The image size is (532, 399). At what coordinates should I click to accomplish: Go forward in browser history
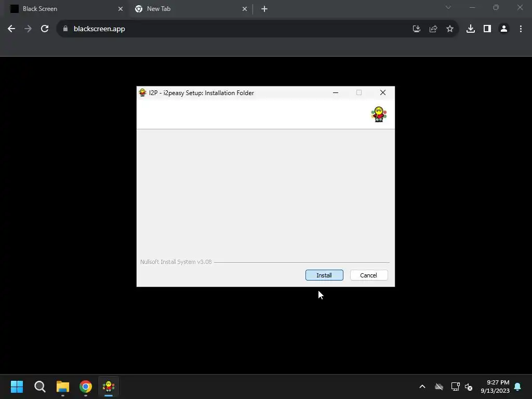click(28, 29)
